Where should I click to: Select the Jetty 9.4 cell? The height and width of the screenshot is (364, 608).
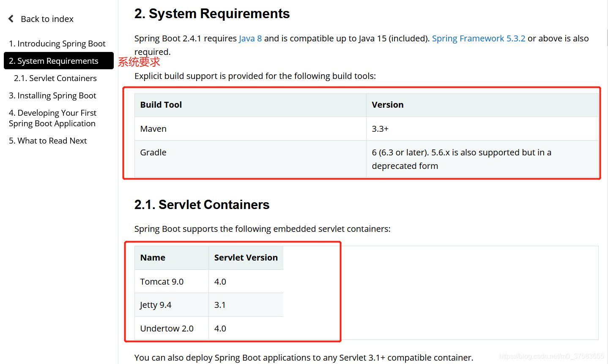172,305
